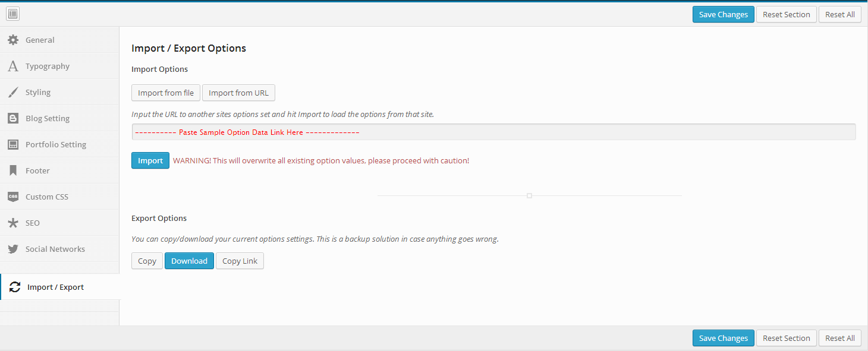
Task: Open the Typography settings section
Action: [x=48, y=66]
